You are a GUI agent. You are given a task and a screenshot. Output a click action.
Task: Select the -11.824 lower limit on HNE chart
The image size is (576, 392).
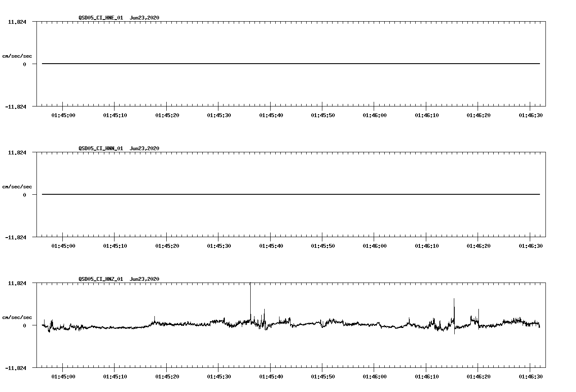(x=16, y=106)
